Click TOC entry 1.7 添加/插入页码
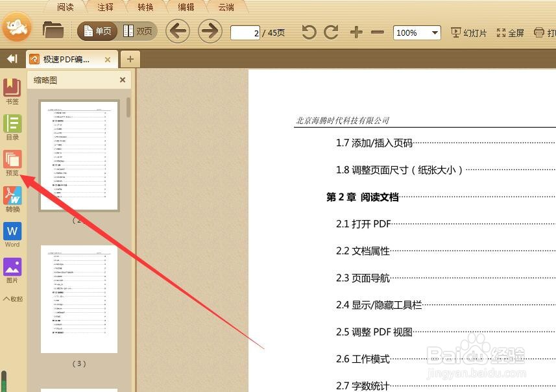Screen dimensions: 556x392 (x=374, y=143)
